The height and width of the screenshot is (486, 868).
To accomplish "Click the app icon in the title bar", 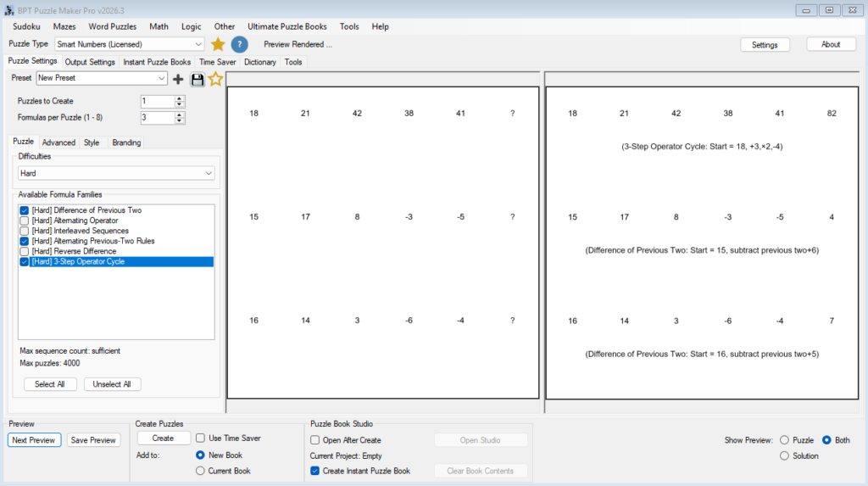I will tap(9, 10).
